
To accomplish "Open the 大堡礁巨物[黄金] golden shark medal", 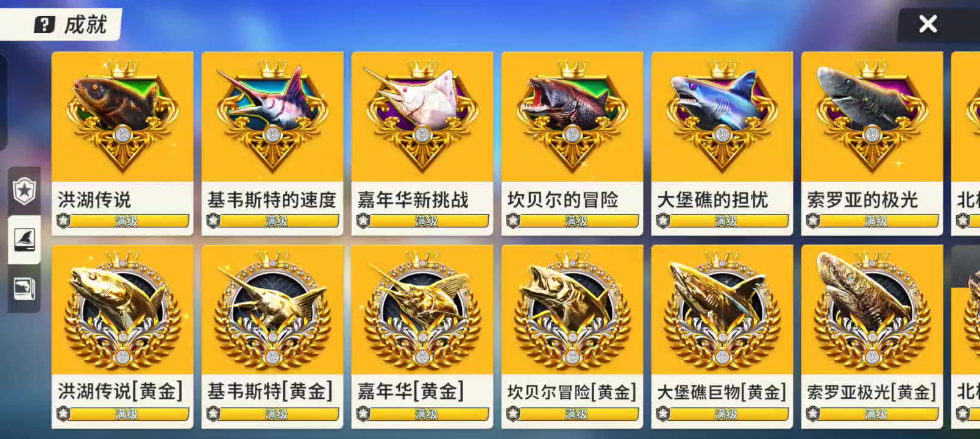I will pos(722,310).
